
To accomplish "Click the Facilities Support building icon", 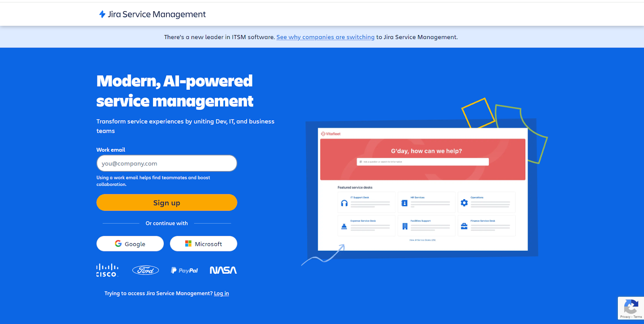I will tap(405, 226).
